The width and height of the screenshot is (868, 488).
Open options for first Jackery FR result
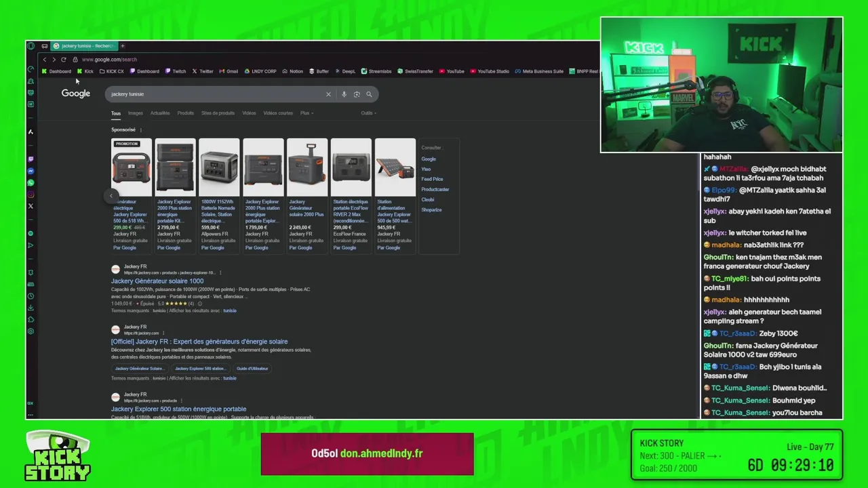coord(222,272)
